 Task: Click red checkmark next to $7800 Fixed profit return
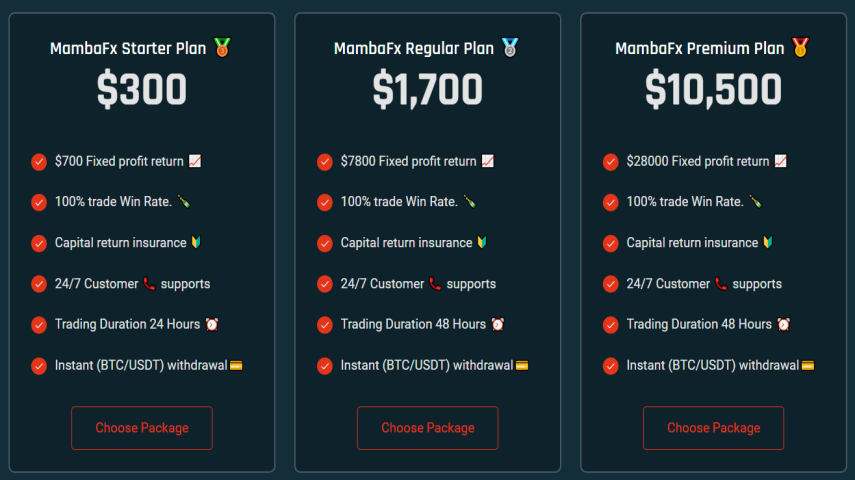[324, 162]
